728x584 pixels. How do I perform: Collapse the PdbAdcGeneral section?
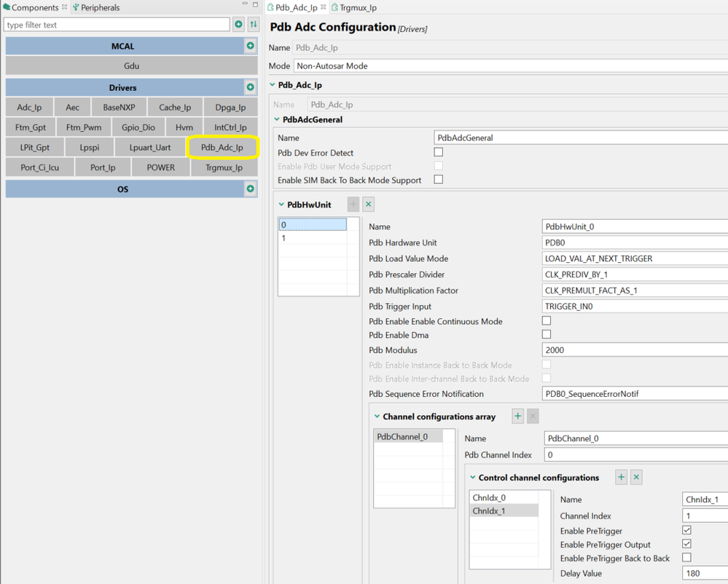(277, 119)
